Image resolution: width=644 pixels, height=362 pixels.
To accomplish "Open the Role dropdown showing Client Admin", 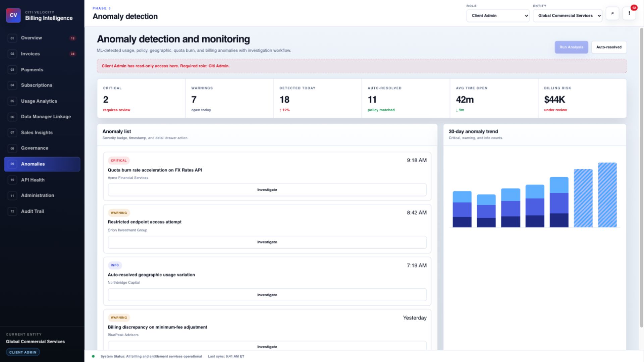I will point(498,16).
